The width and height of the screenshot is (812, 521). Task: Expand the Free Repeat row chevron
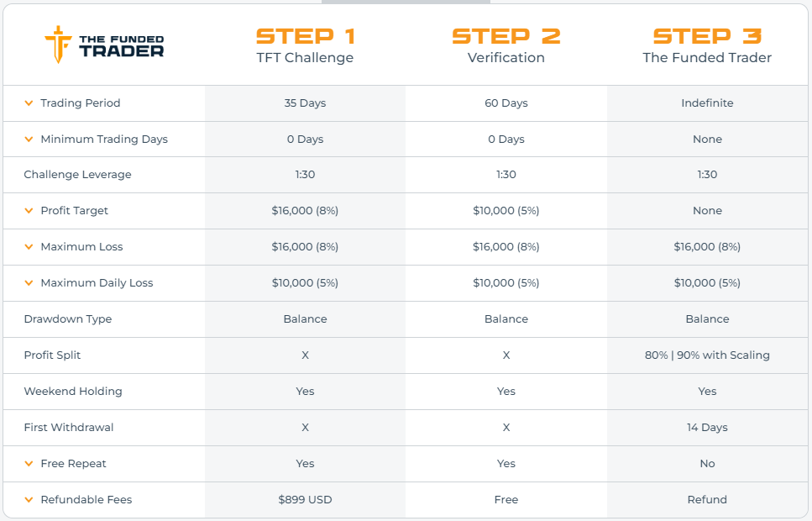click(x=29, y=464)
